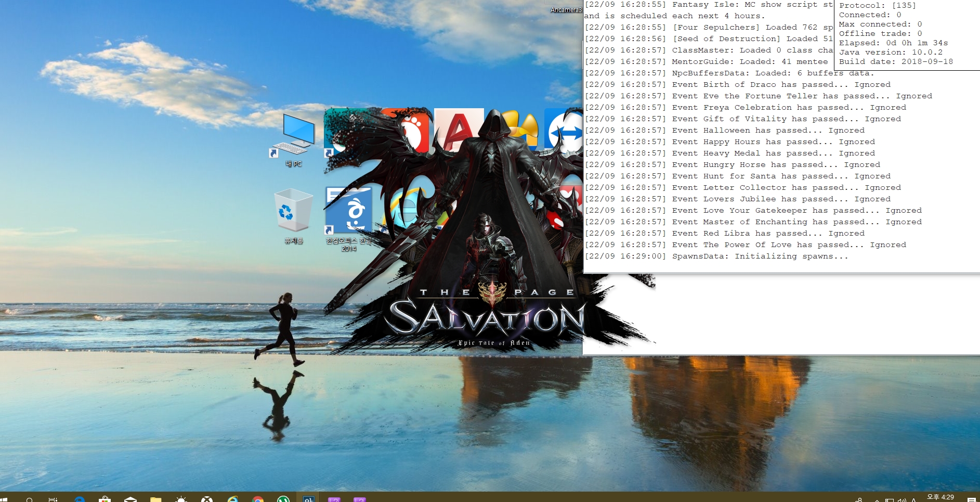Viewport: 980px width, 502px height.
Task: Open the clock showing 오후 4:29
Action: (x=940, y=497)
